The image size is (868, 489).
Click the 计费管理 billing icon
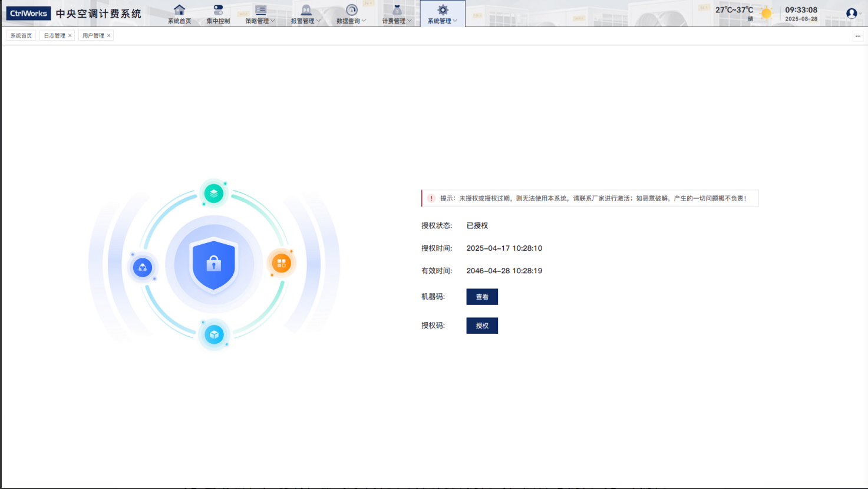coord(397,10)
